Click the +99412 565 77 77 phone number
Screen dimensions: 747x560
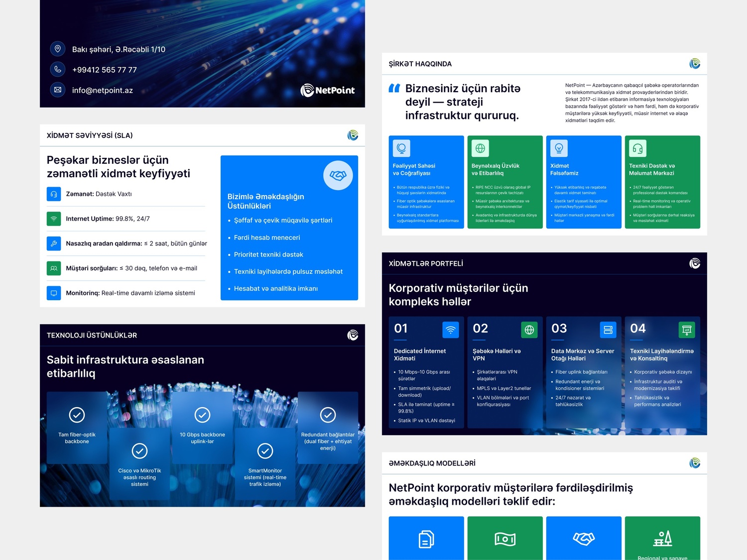[104, 70]
